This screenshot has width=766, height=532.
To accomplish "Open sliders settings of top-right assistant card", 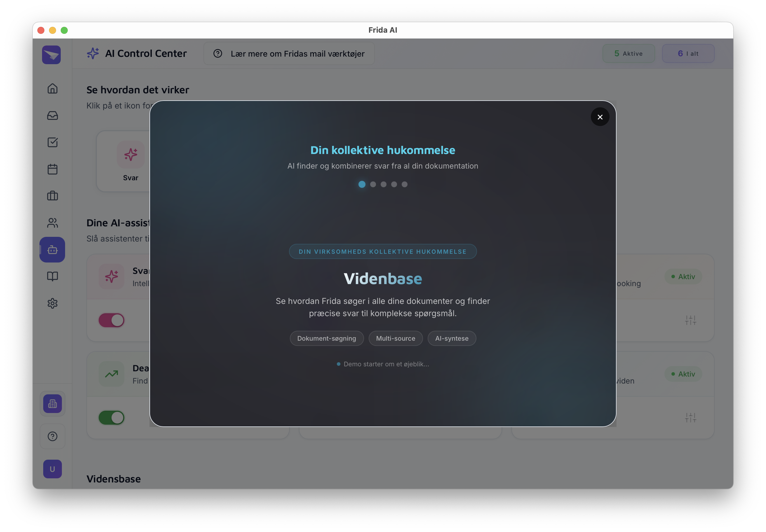I will [x=690, y=320].
